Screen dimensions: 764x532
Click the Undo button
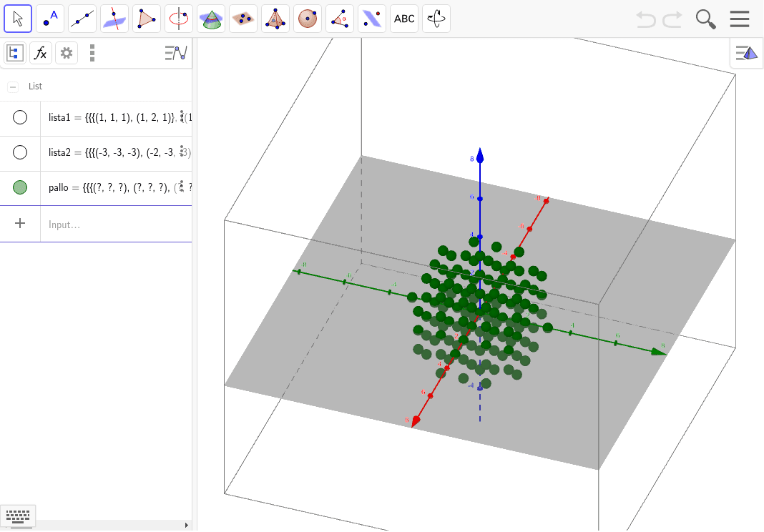pos(645,19)
